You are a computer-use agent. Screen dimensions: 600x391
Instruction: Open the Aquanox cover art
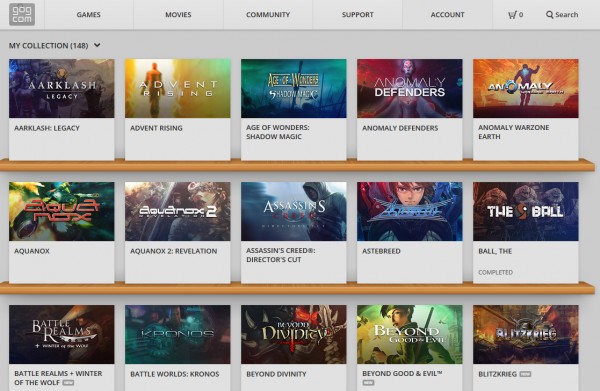click(62, 211)
